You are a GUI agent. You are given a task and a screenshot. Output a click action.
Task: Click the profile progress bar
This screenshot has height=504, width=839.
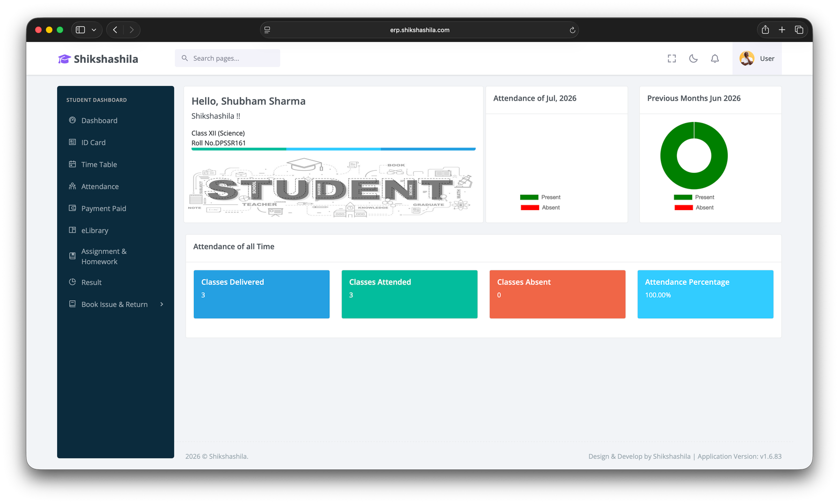pos(334,149)
